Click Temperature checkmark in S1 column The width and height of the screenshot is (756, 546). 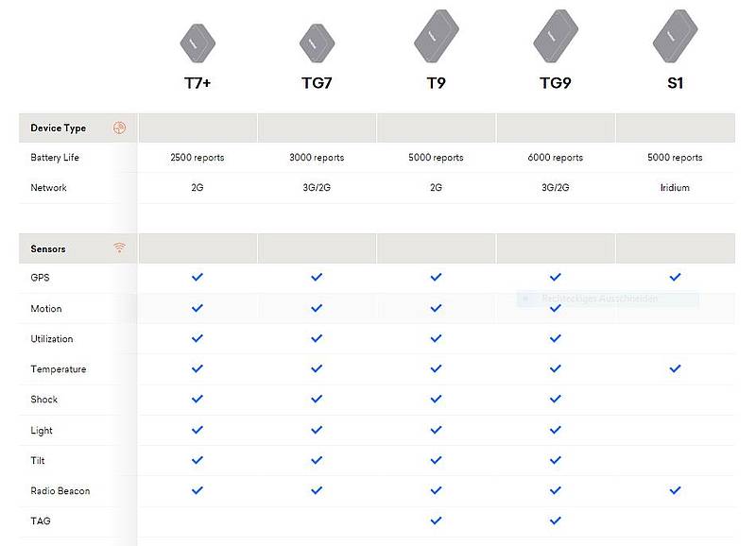coord(675,368)
